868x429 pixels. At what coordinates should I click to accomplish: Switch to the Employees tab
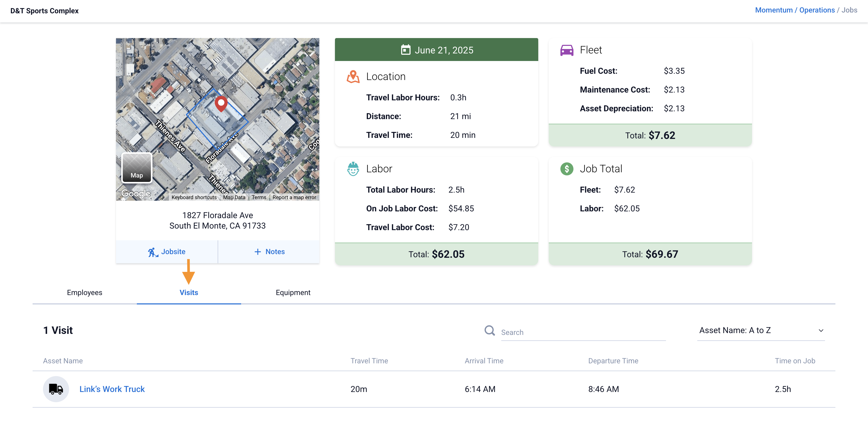(84, 292)
